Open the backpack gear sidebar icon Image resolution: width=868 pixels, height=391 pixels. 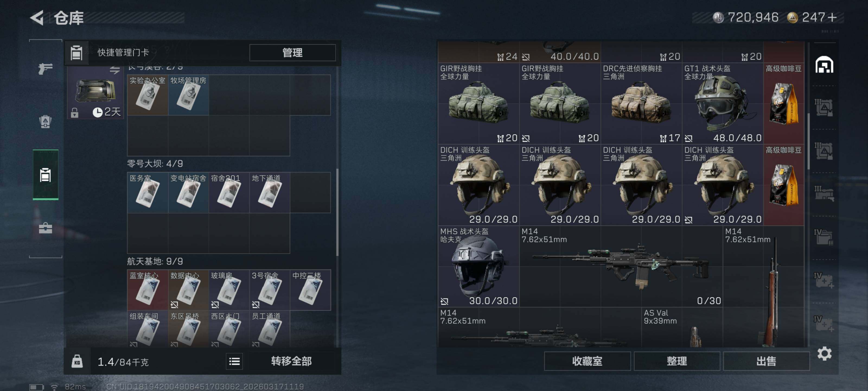45,121
